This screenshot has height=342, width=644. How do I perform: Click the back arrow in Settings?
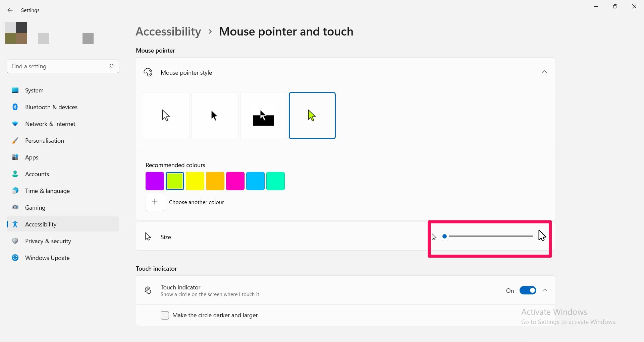click(10, 10)
